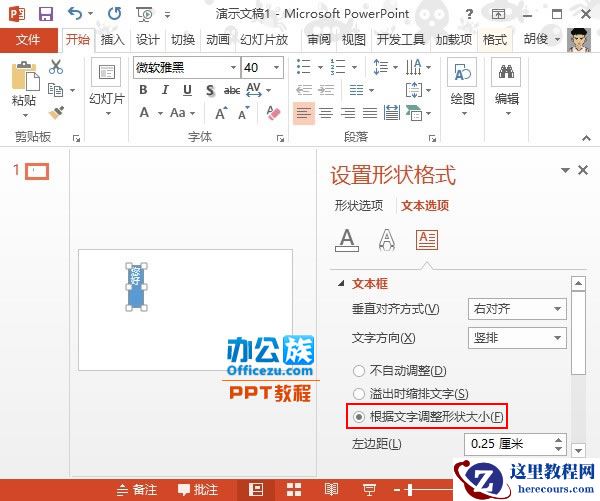The height and width of the screenshot is (501, 600).
Task: Switch to the 视图 ribbon tab
Action: [354, 39]
